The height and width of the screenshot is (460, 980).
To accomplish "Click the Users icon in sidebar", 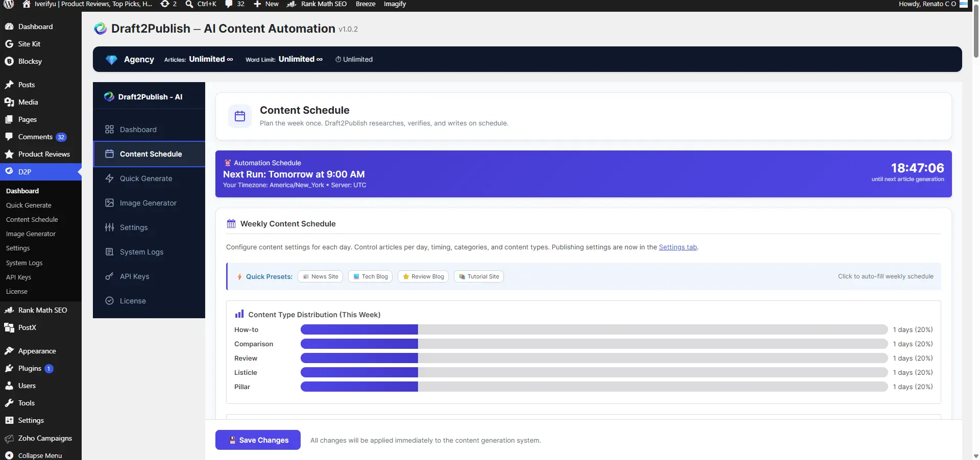I will (9, 386).
